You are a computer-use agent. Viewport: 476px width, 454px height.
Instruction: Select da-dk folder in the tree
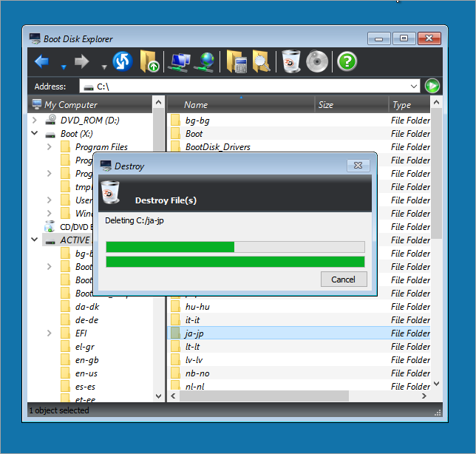(x=87, y=307)
